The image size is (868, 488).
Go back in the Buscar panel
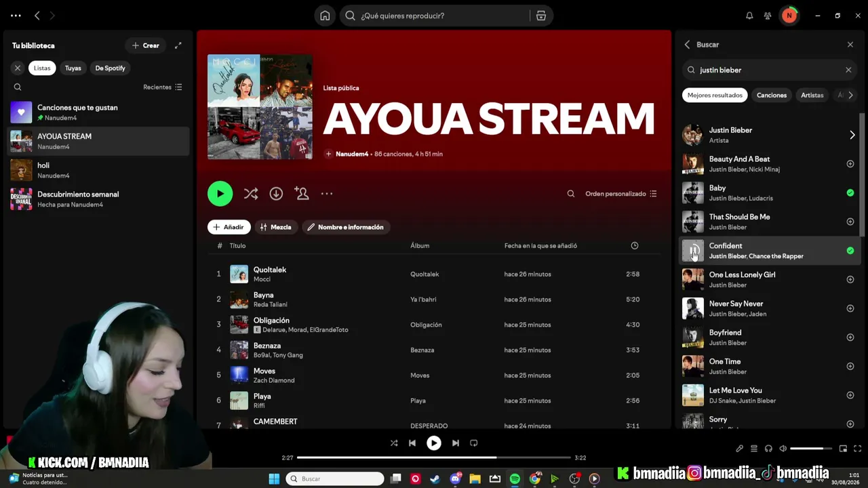coord(687,45)
